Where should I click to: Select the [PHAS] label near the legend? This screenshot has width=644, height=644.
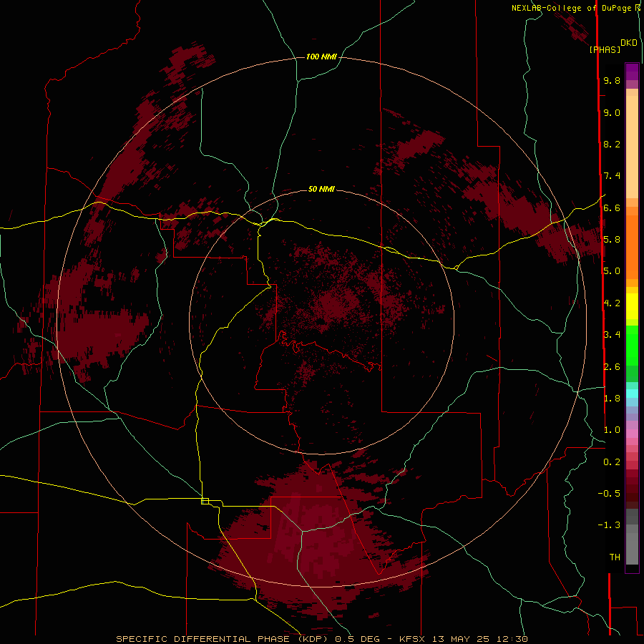[x=605, y=49]
